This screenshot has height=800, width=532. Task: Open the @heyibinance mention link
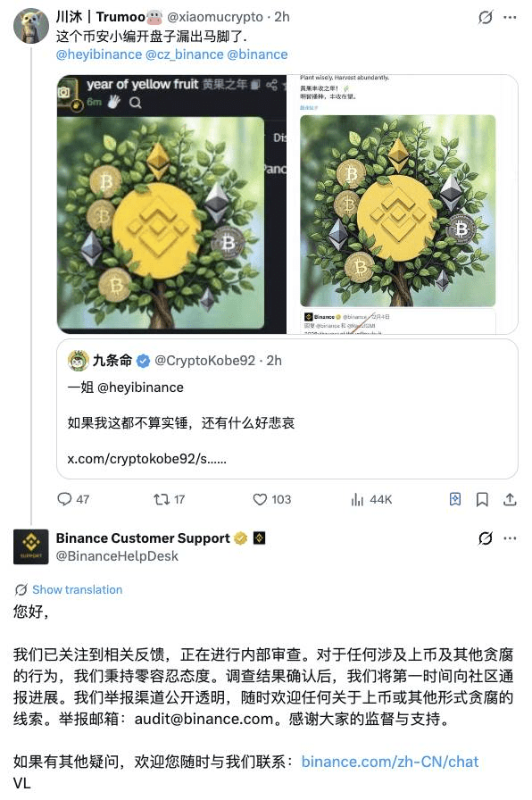[99, 54]
